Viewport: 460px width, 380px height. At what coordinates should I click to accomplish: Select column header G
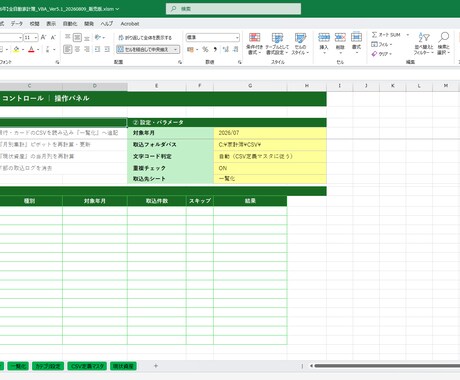250,86
